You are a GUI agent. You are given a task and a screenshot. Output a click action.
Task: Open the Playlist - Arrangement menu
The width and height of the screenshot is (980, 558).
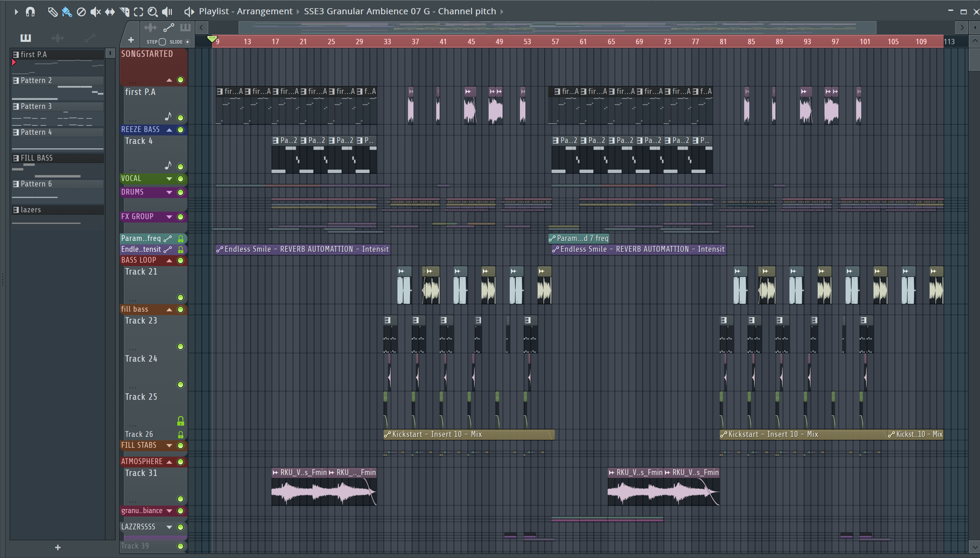click(245, 11)
